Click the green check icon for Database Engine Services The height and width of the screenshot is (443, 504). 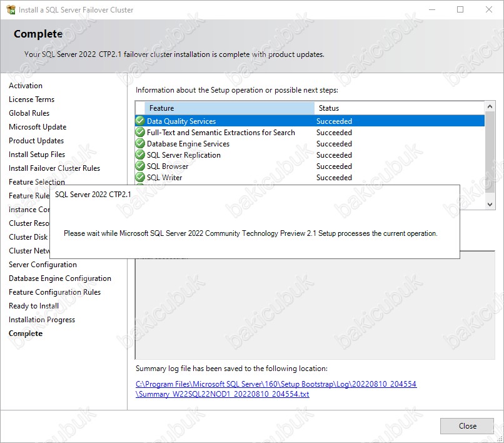coord(140,143)
